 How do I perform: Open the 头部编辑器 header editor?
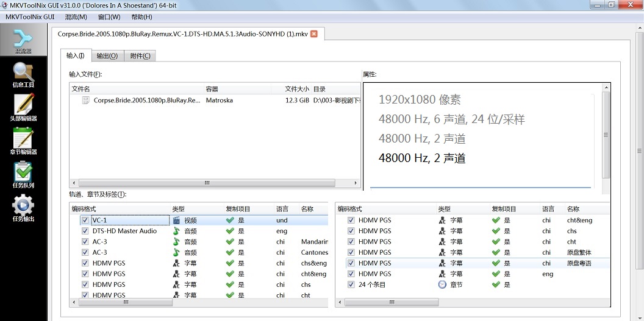pos(23,108)
